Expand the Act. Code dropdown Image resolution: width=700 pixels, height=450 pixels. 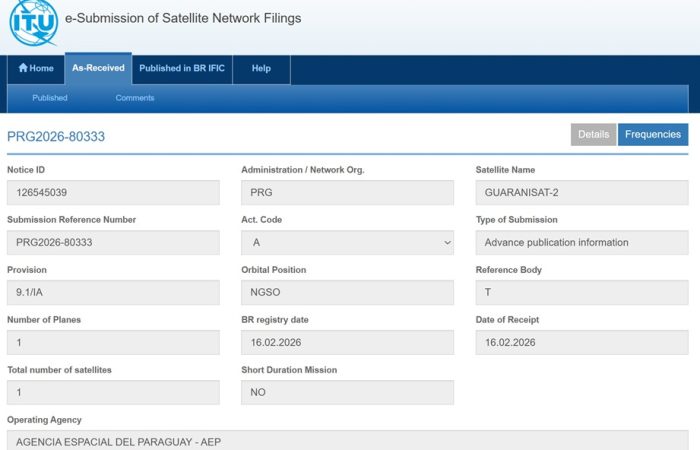[347, 242]
